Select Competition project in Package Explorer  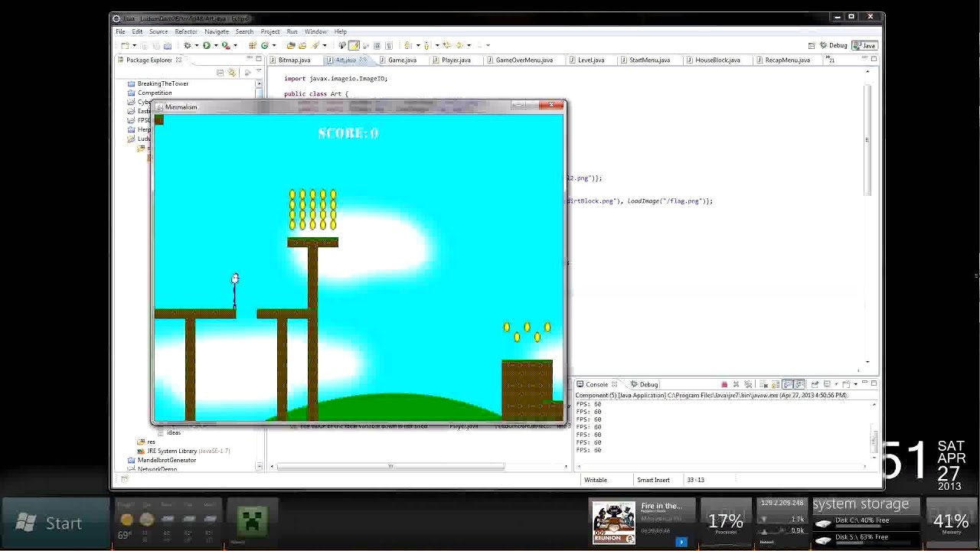point(154,93)
